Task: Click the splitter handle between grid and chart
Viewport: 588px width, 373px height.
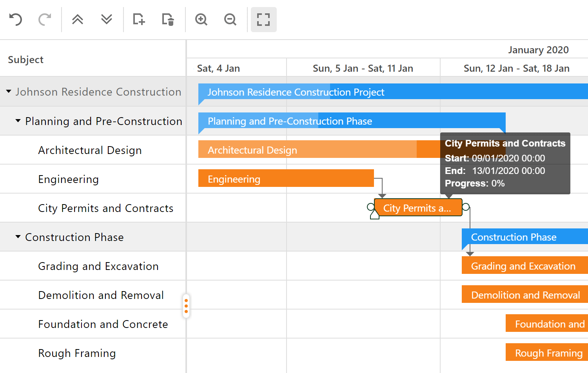Action: (x=186, y=306)
